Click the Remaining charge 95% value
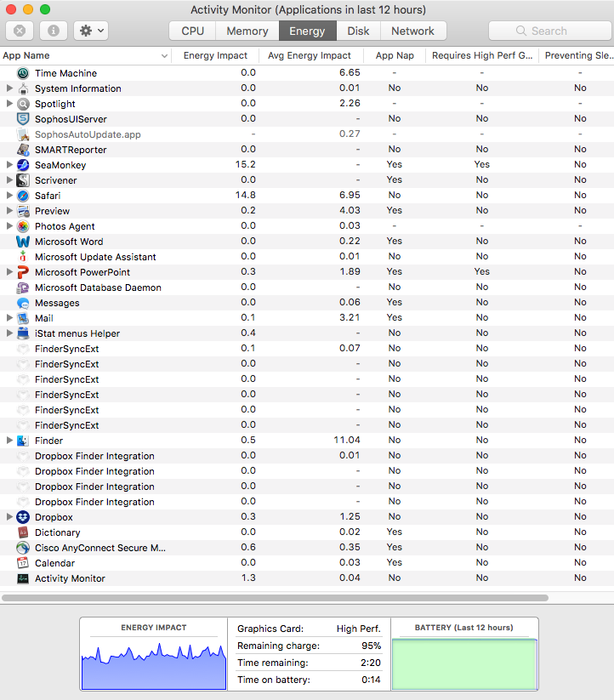The width and height of the screenshot is (614, 700). click(x=372, y=646)
